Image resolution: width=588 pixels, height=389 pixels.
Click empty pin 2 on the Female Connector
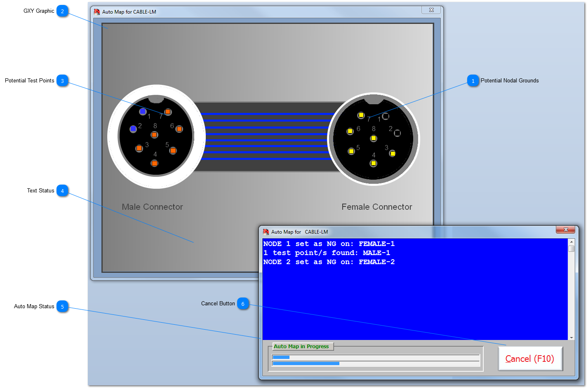(397, 133)
